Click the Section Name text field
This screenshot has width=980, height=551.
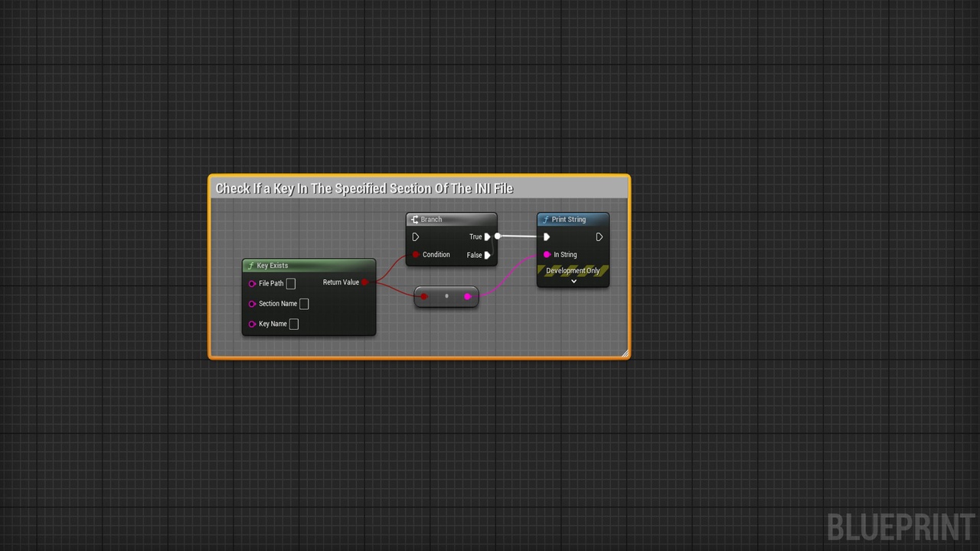(304, 304)
